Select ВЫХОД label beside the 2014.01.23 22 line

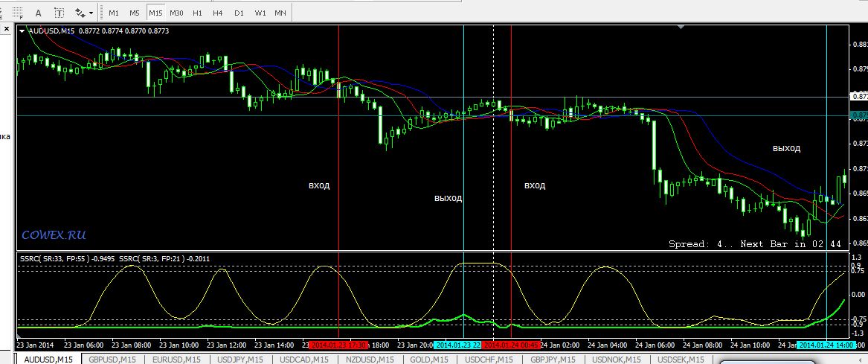449,198
